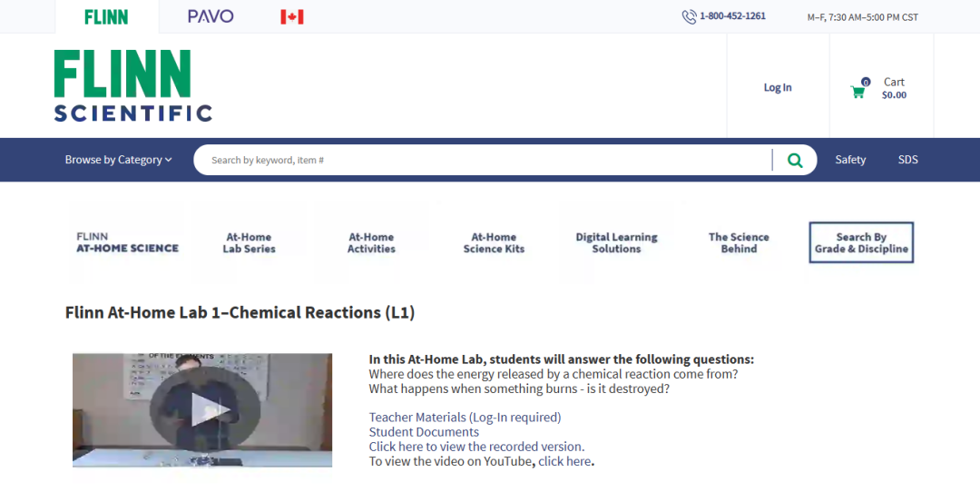This screenshot has width=980, height=492.
Task: Click the YouTube 'click here' link
Action: (564, 461)
